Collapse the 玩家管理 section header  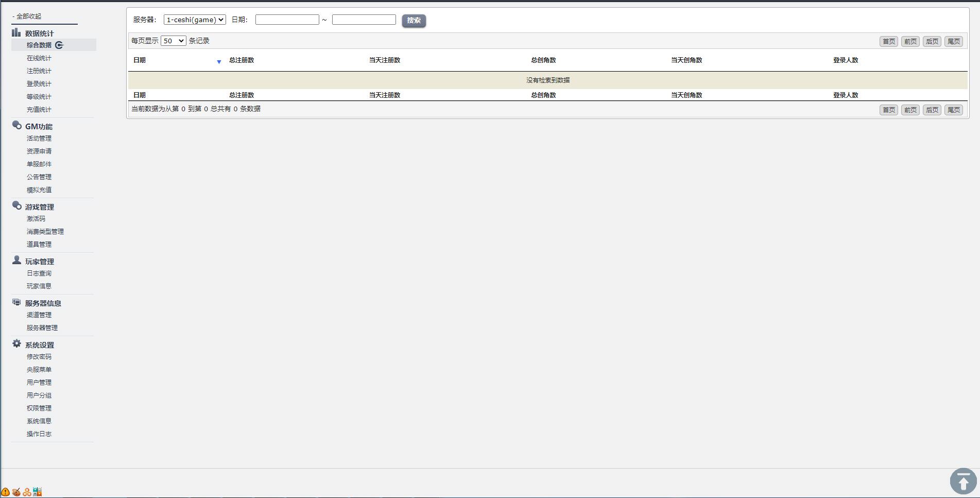(40, 262)
